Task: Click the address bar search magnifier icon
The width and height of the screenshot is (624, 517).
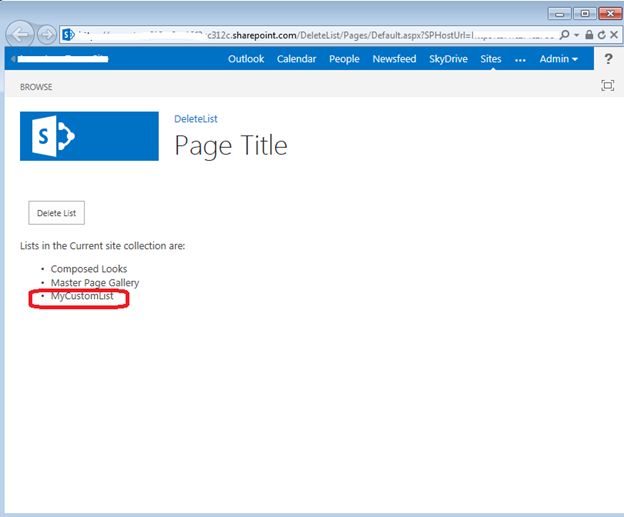Action: [564, 35]
